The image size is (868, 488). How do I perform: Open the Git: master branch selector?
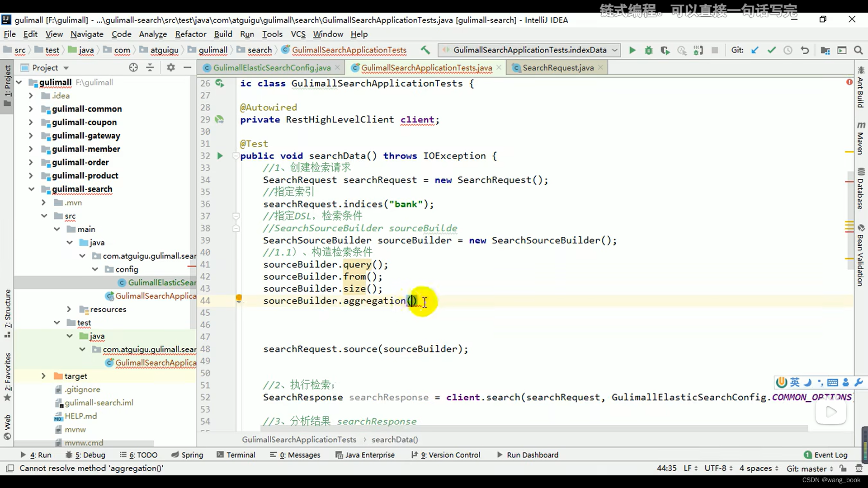[x=810, y=469]
